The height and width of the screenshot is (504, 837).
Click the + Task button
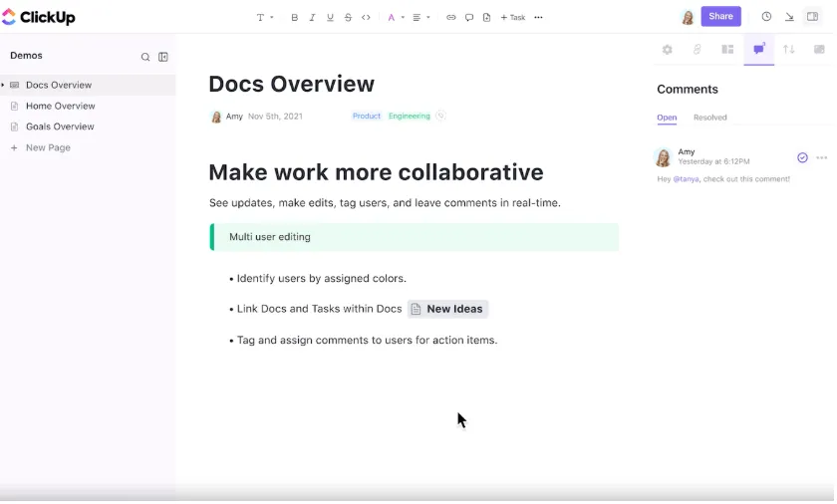coord(513,18)
